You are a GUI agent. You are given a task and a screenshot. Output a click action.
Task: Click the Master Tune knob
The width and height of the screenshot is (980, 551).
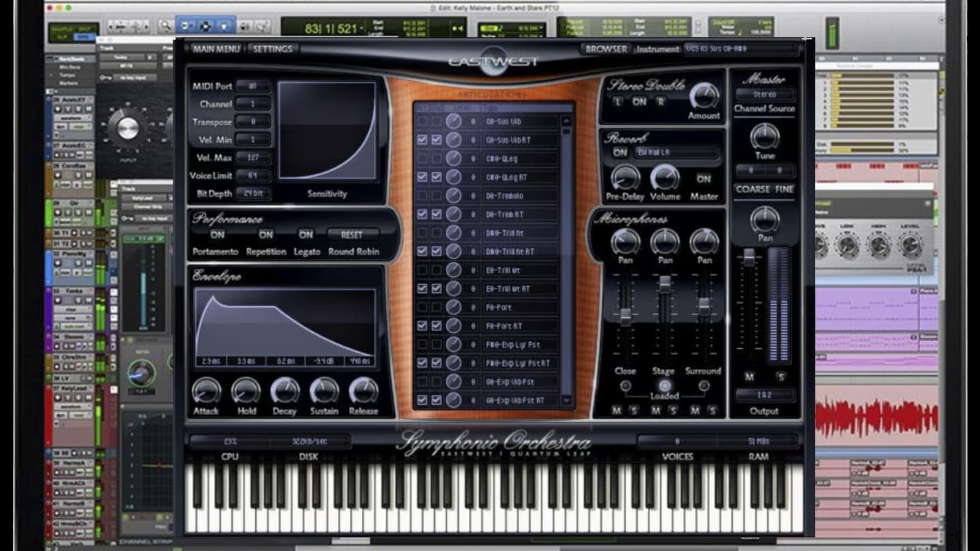click(764, 137)
